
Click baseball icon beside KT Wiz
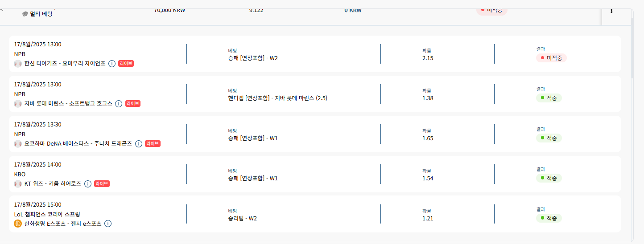pos(18,183)
